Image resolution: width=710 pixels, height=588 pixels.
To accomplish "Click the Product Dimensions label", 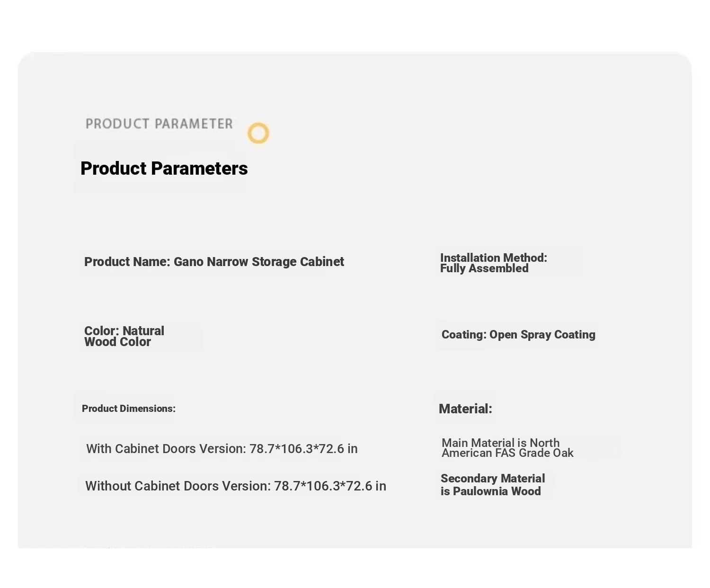I will pos(129,409).
